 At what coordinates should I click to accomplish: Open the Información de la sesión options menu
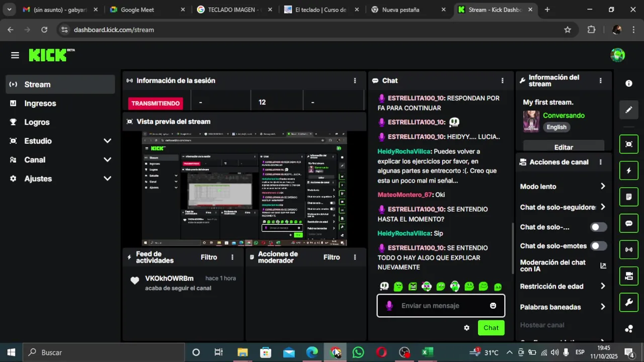pos(355,80)
